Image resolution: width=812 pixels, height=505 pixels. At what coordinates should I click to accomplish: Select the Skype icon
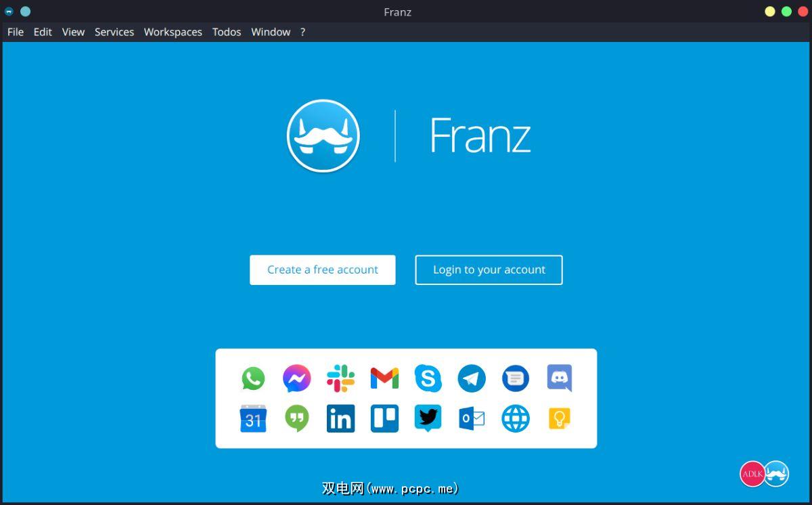428,378
